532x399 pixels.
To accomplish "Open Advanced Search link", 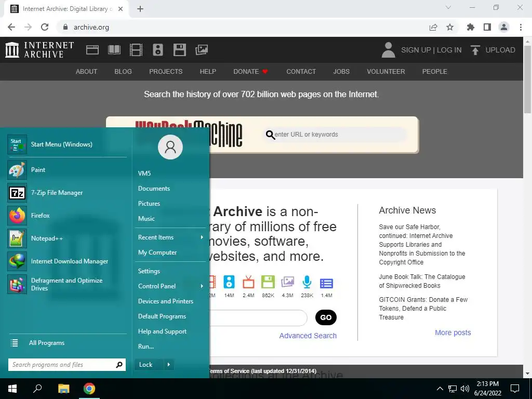I will coord(308,336).
